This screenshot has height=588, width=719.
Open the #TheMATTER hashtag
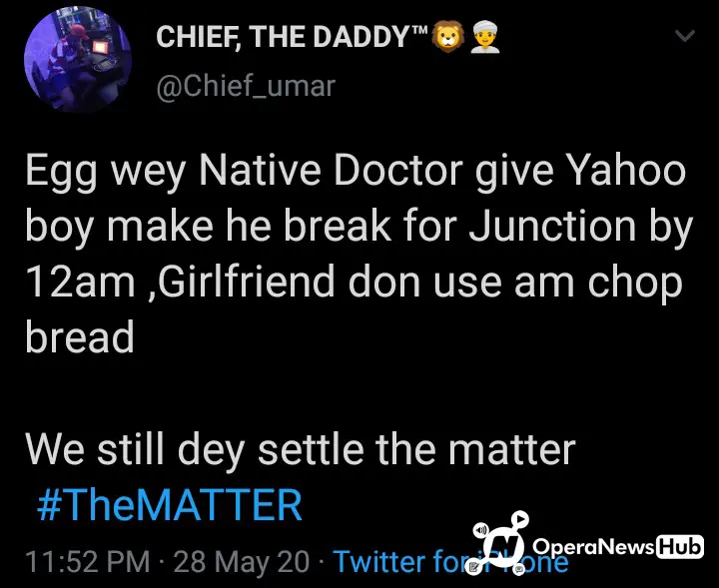click(169, 504)
